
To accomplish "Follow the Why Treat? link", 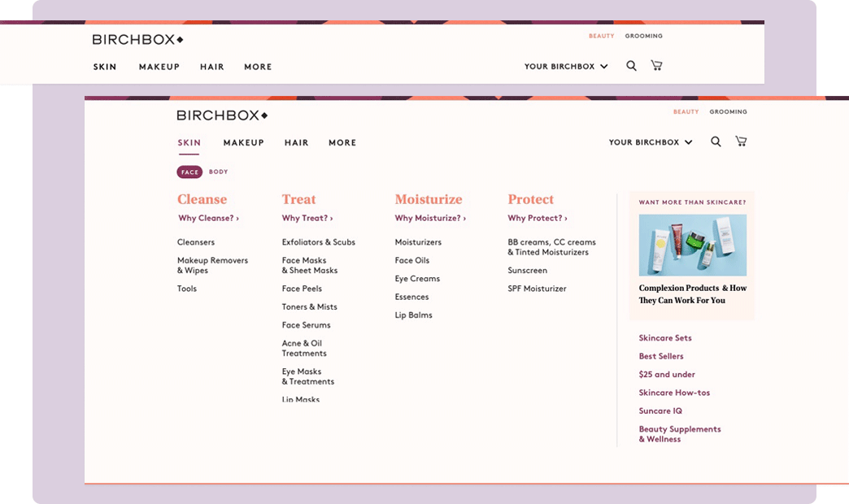I will point(307,218).
